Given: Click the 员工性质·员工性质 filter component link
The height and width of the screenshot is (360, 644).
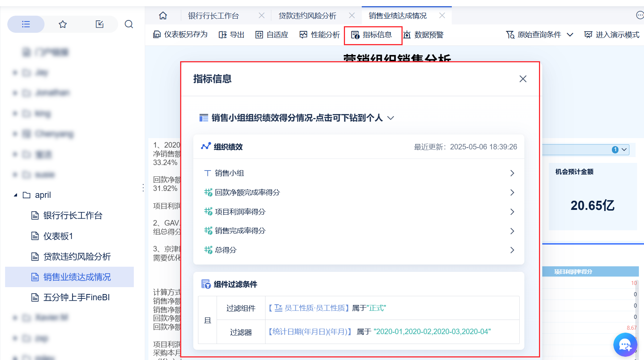Looking at the screenshot, I should click(308, 308).
